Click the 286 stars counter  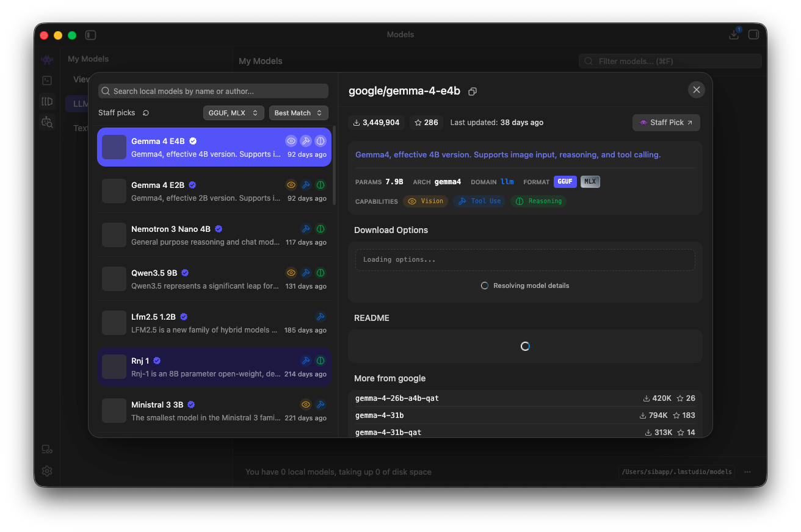(x=426, y=123)
